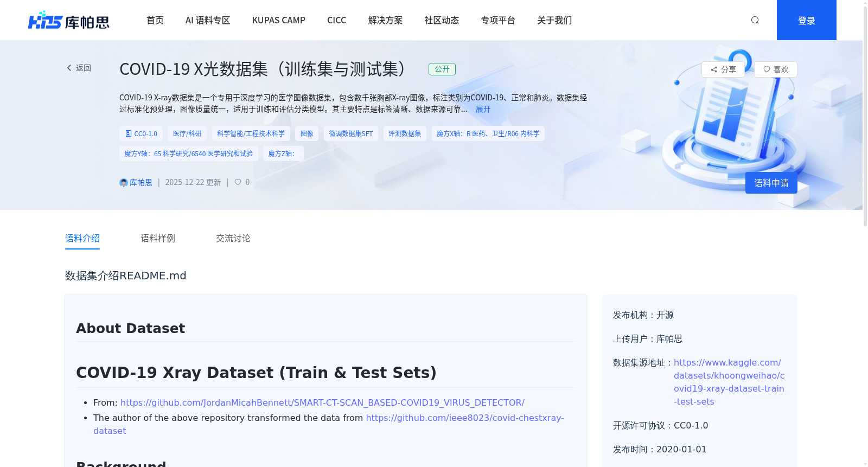Image resolution: width=868 pixels, height=467 pixels.
Task: Click the 库帕思 uploader avatar
Action: click(123, 183)
